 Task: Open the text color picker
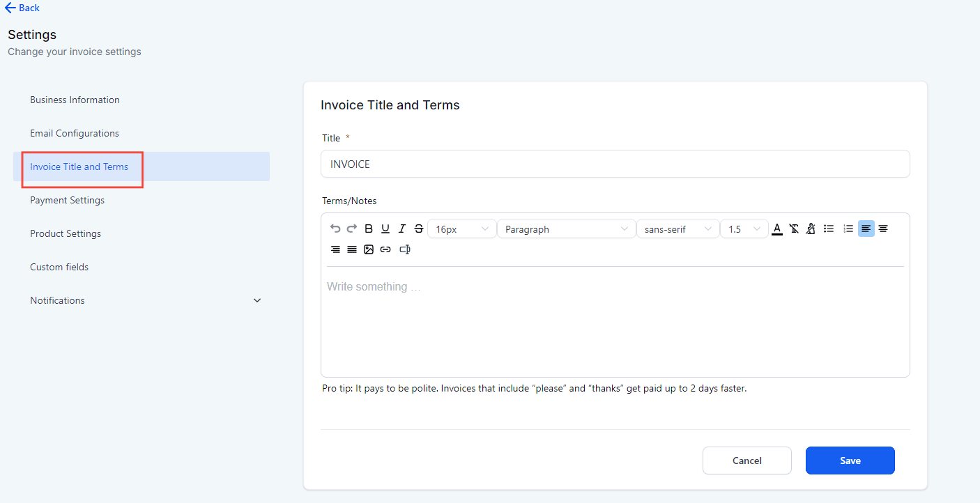point(777,228)
